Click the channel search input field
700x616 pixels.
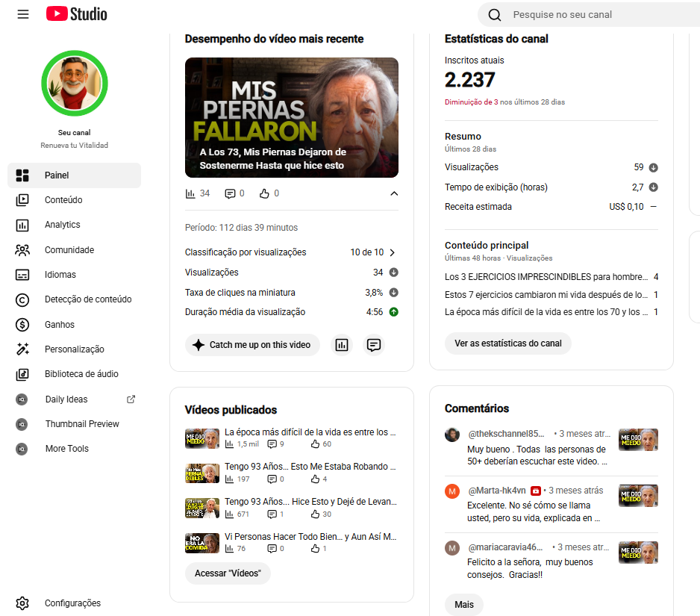[603, 15]
